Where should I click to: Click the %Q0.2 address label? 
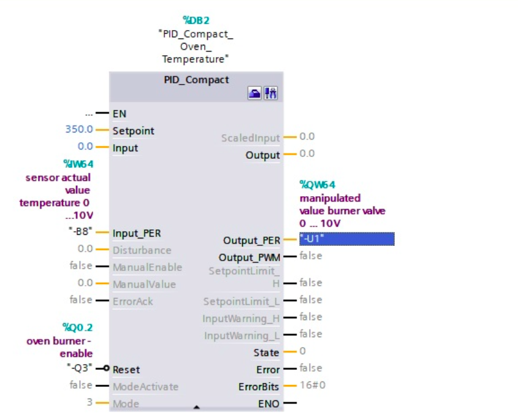coord(77,327)
